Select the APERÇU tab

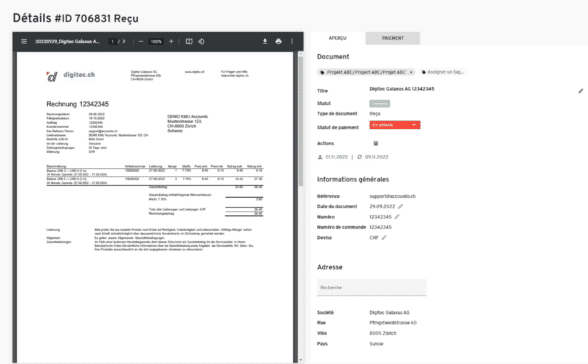coord(338,38)
